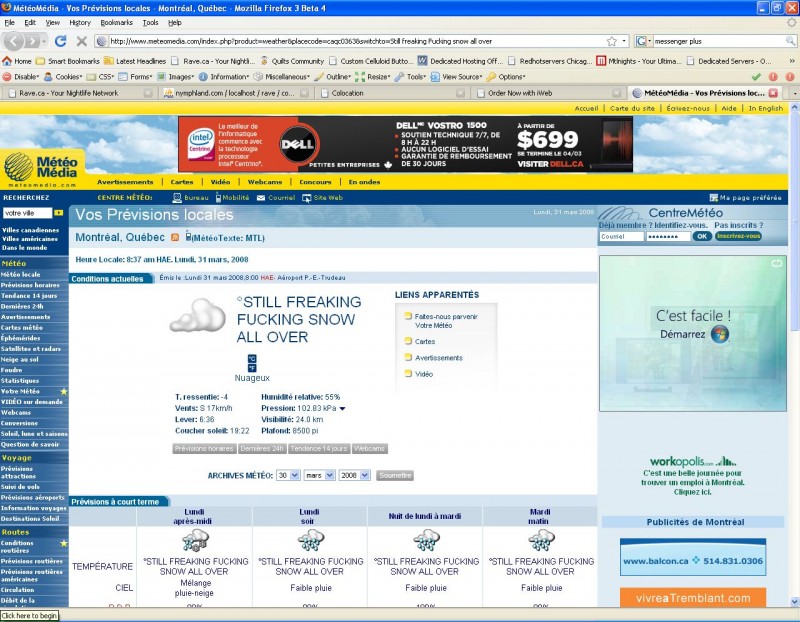Open the Neige au sol sidebar link
The width and height of the screenshot is (800, 622).
19,360
